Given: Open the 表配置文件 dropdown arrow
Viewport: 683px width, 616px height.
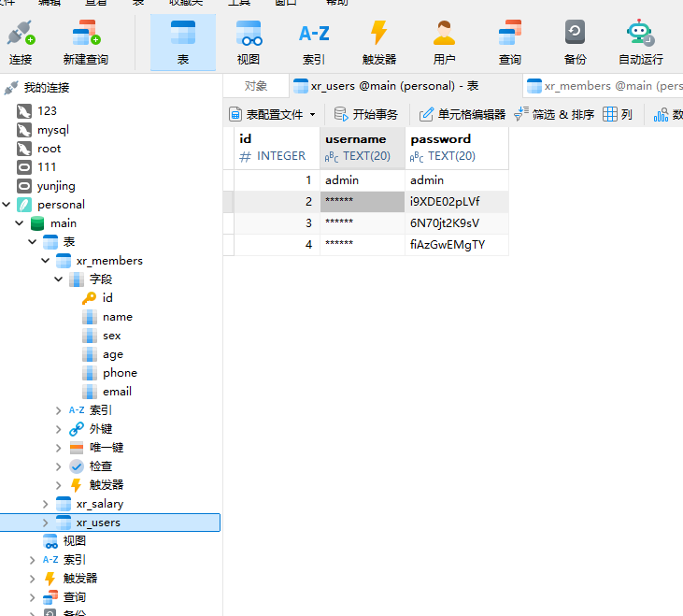Looking at the screenshot, I should click(313, 115).
